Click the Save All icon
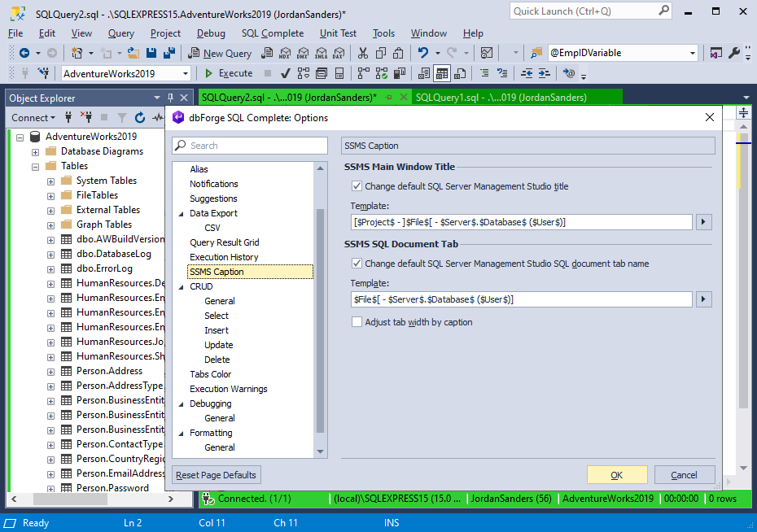This screenshot has width=757, height=532. coord(169,53)
